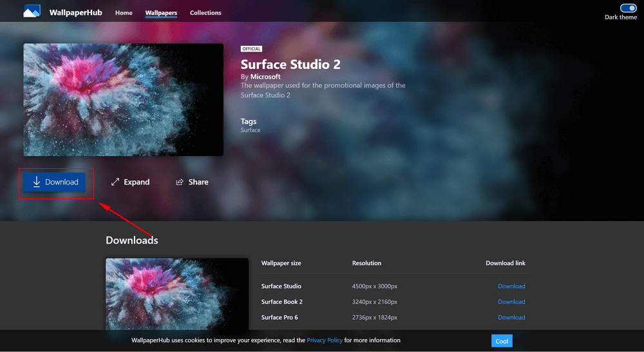Screen dimensions: 644x352
Task: Click the Surface Studio 2 title
Action: pos(290,64)
